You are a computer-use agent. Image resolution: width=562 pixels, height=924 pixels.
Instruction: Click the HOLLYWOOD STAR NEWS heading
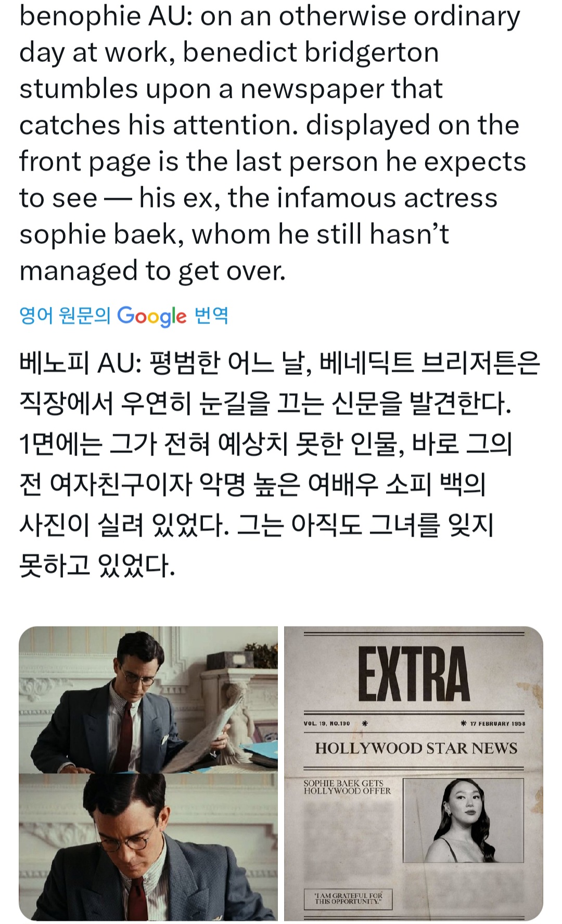click(416, 748)
